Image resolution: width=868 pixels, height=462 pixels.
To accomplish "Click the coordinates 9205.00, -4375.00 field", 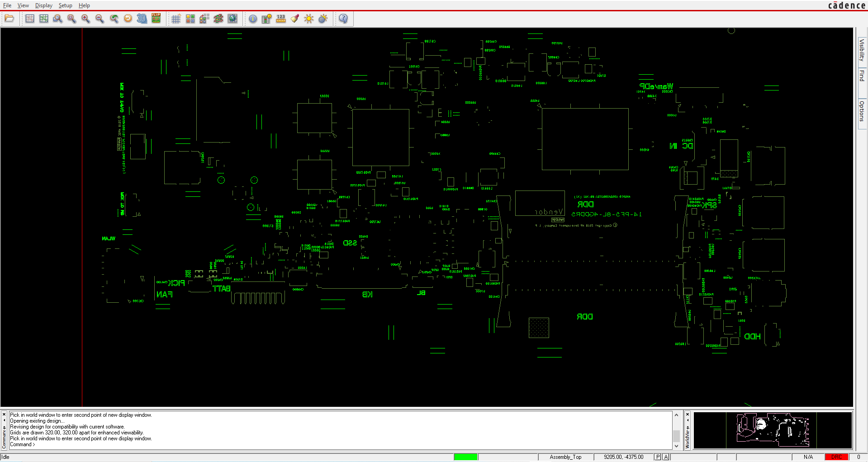I will pyautogui.click(x=623, y=457).
